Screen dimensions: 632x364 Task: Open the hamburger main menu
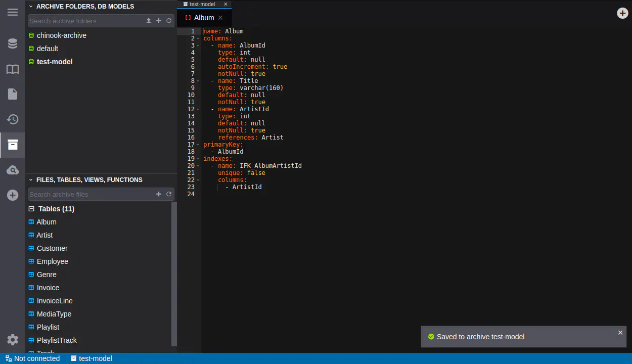[13, 12]
